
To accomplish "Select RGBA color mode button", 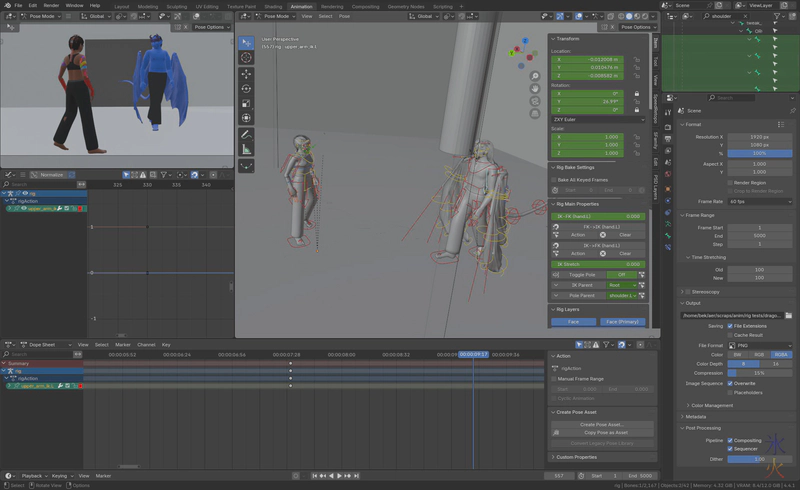I will pyautogui.click(x=781, y=355).
